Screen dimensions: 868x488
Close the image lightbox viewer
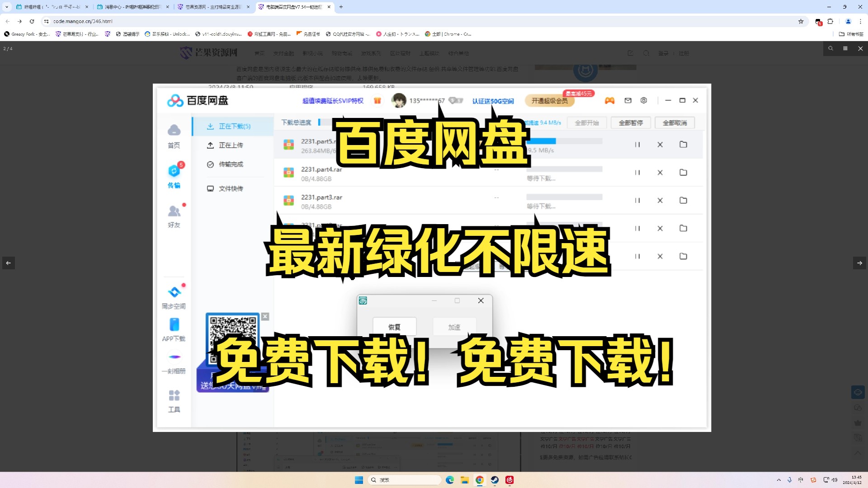[x=860, y=48]
